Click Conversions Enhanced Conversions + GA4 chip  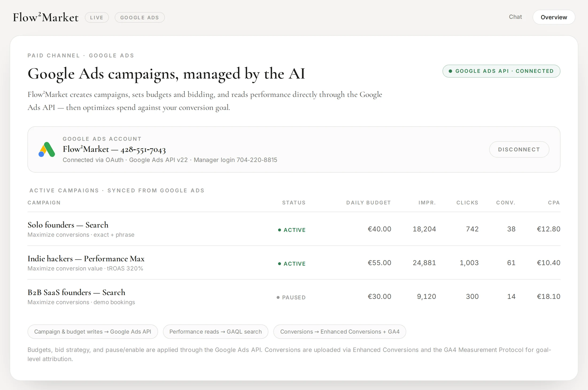(340, 332)
